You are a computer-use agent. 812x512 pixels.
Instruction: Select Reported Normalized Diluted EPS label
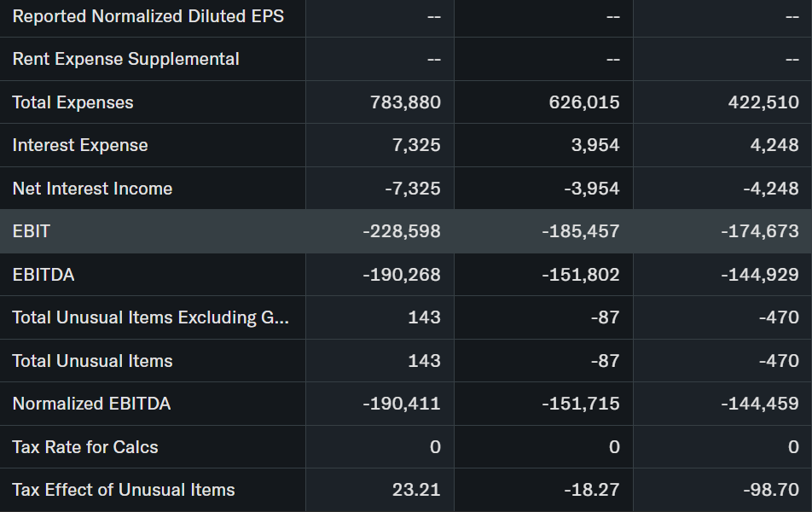148,16
